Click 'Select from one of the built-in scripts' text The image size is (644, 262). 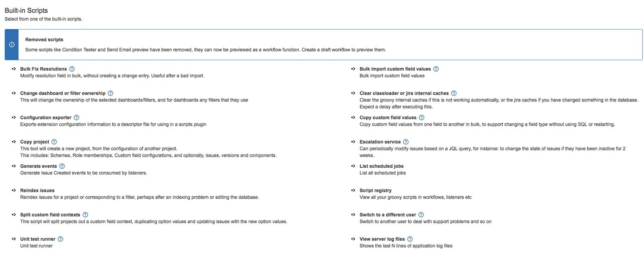pos(43,19)
